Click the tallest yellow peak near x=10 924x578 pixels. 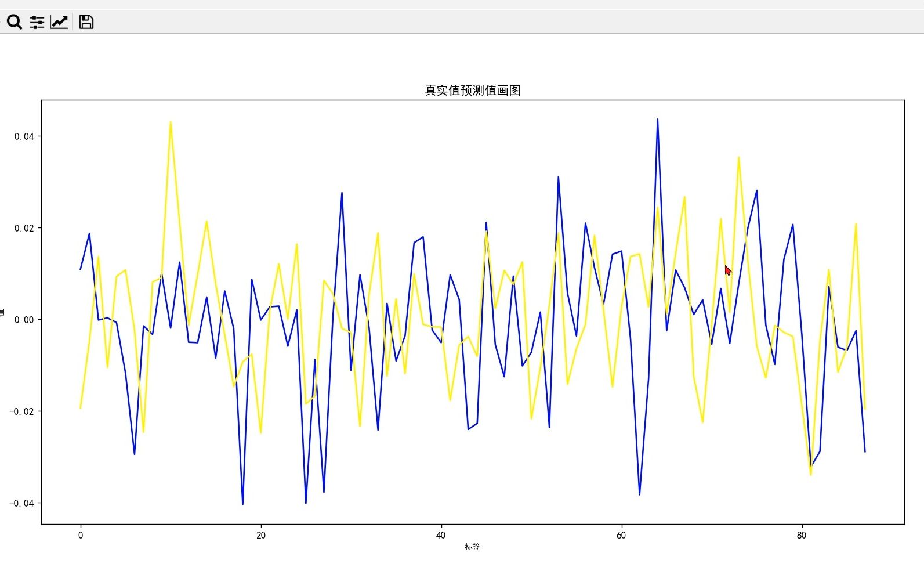[x=171, y=122]
